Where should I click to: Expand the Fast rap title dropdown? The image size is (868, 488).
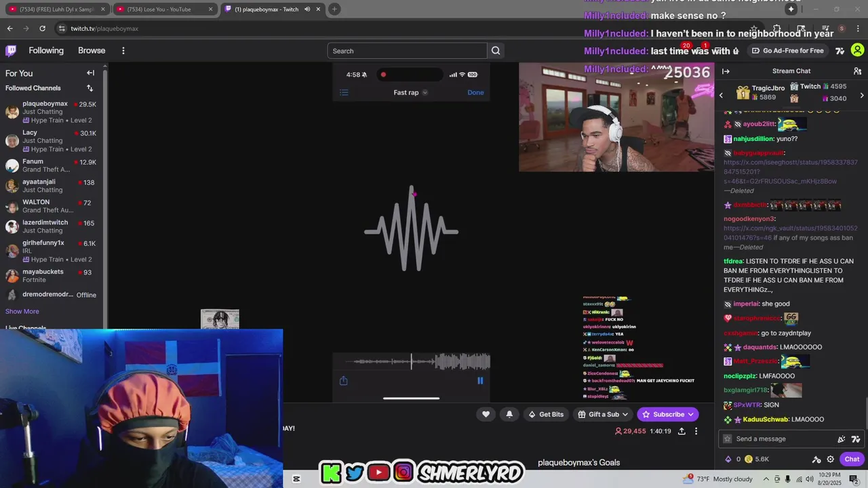point(425,93)
